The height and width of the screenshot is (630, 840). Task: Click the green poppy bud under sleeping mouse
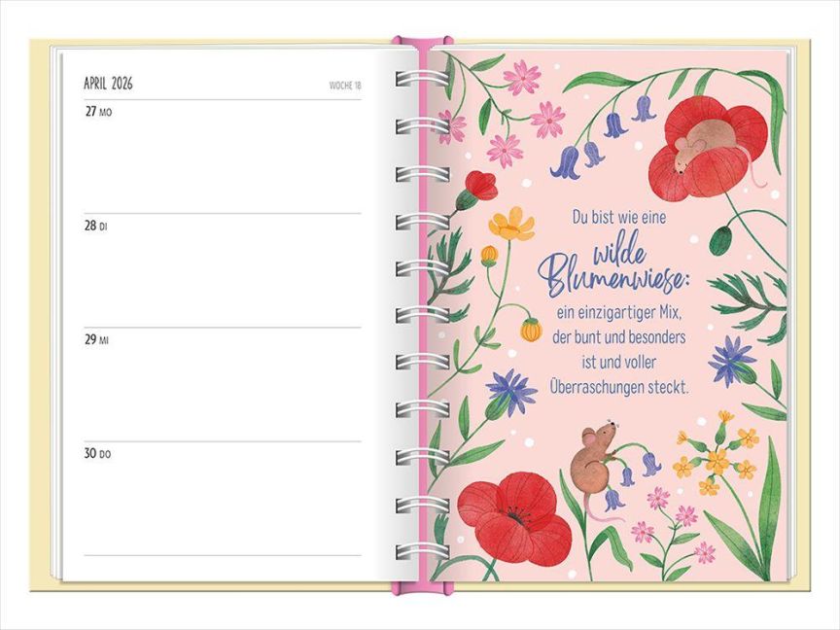pos(719,240)
